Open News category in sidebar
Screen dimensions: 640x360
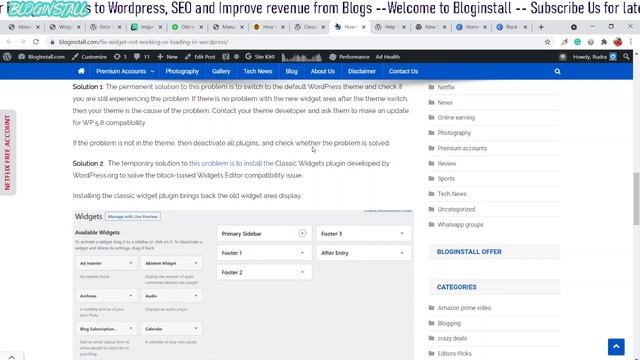pos(445,102)
